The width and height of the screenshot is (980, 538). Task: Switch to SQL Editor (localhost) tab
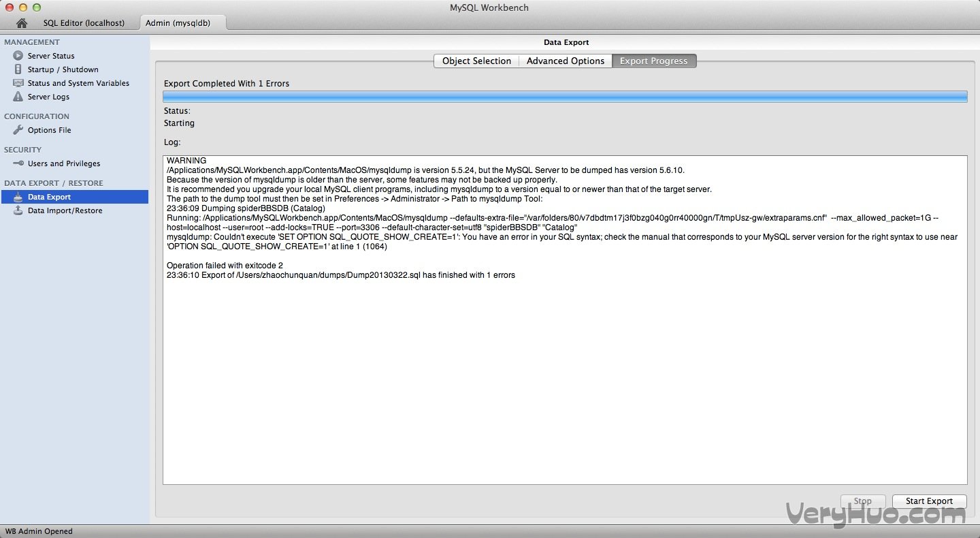point(84,22)
